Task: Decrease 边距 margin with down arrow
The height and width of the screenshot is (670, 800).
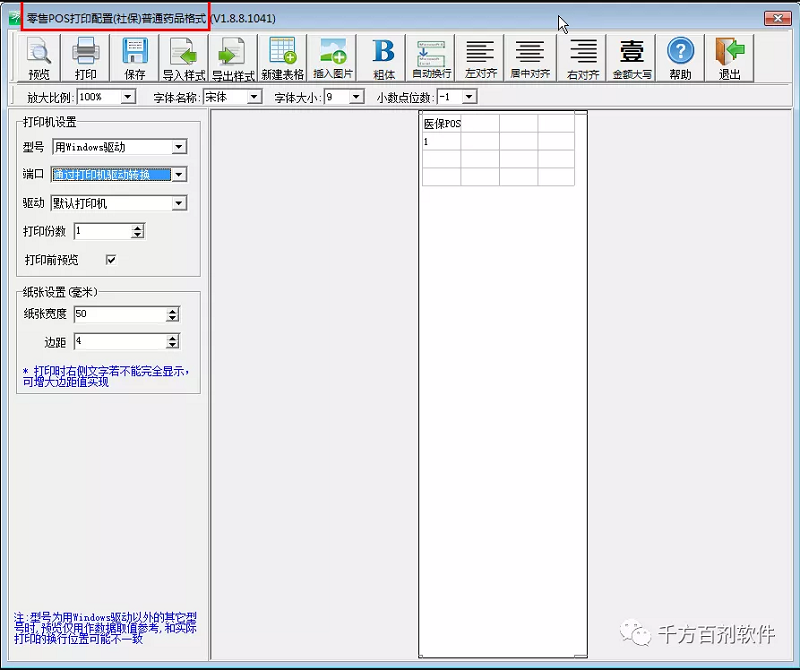Action: (x=172, y=345)
